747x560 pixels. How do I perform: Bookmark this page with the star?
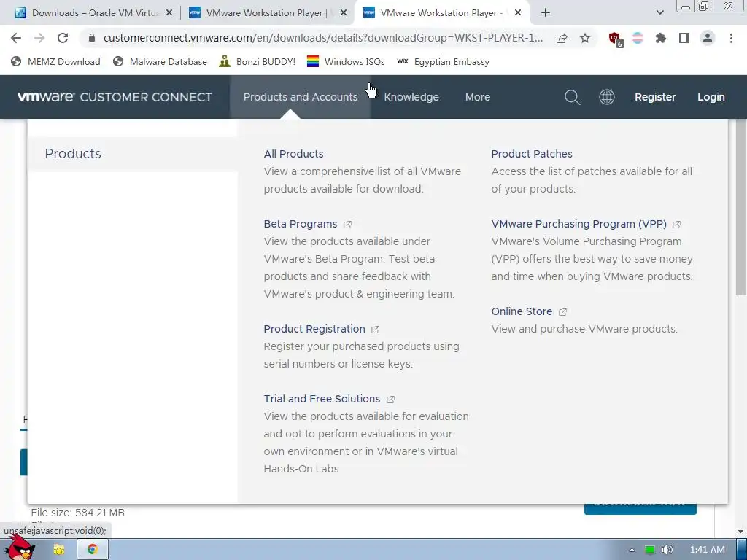pos(585,38)
